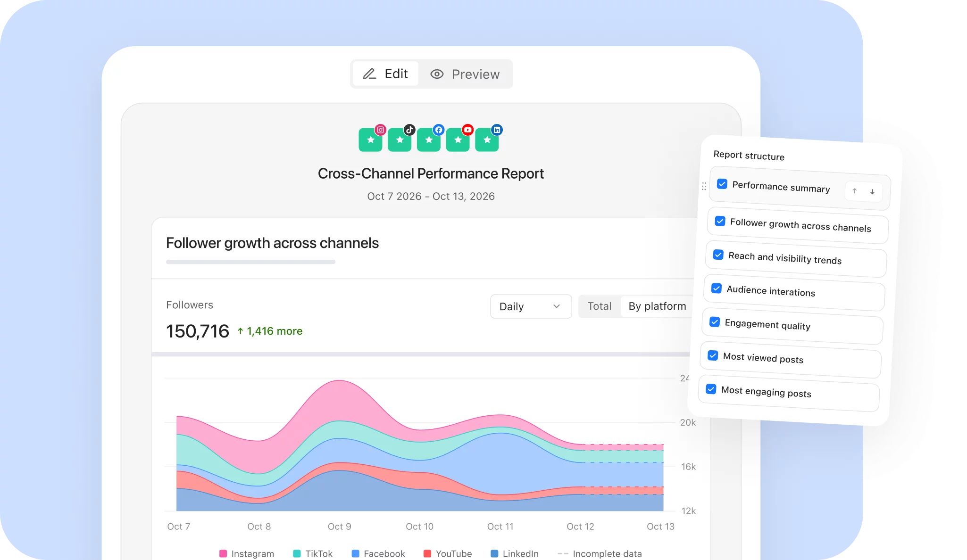Select the Total view option
The image size is (967, 560).
pos(599,306)
